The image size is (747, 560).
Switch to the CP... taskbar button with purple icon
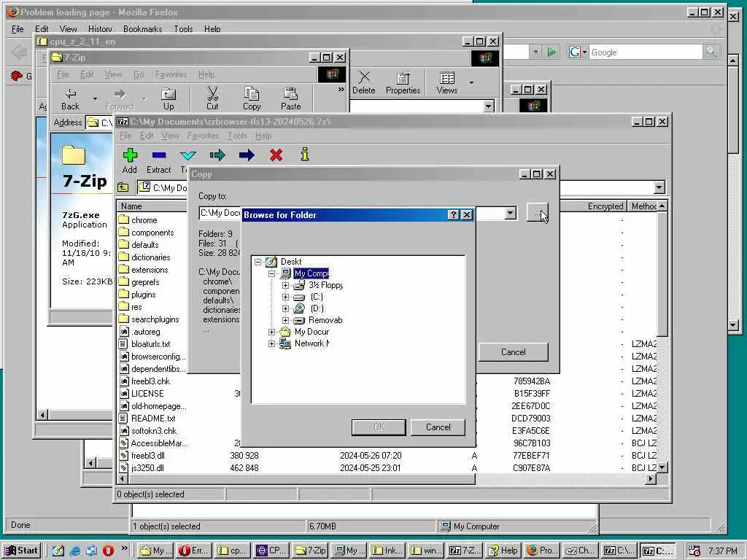coord(271,551)
